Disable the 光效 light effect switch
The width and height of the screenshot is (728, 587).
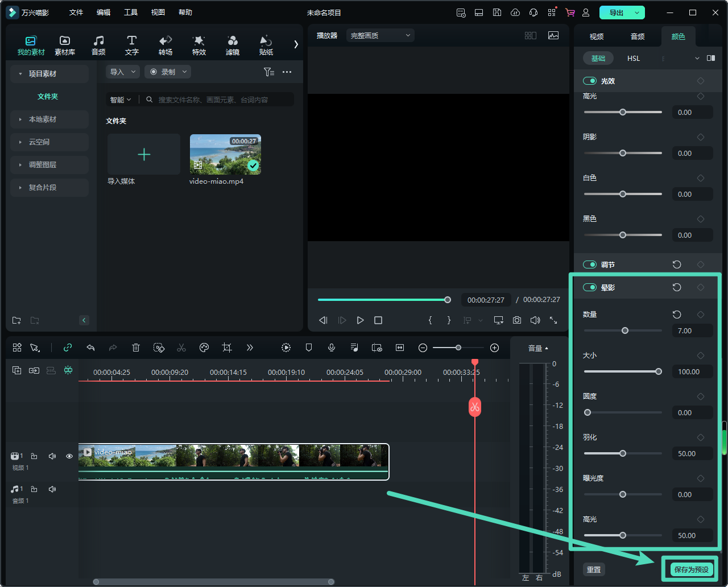(x=590, y=81)
